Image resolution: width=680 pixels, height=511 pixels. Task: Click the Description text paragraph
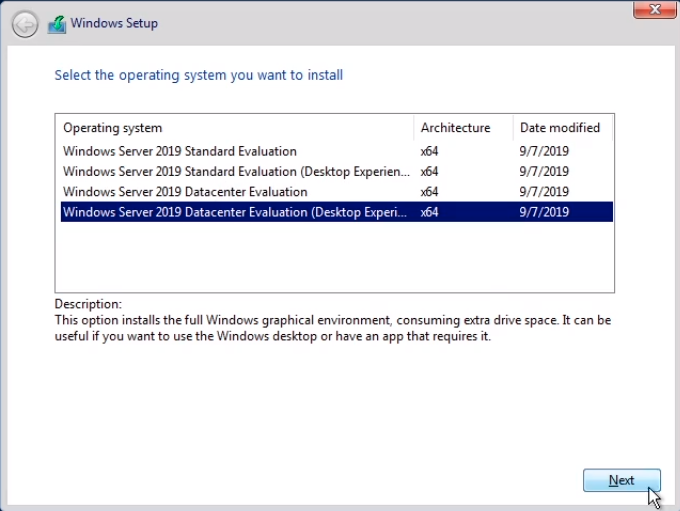(x=333, y=328)
